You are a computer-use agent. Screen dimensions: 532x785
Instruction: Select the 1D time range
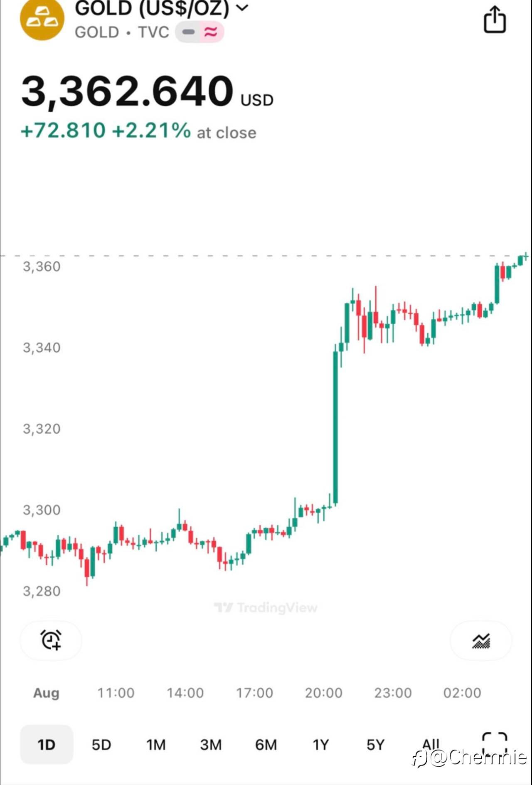pos(47,745)
